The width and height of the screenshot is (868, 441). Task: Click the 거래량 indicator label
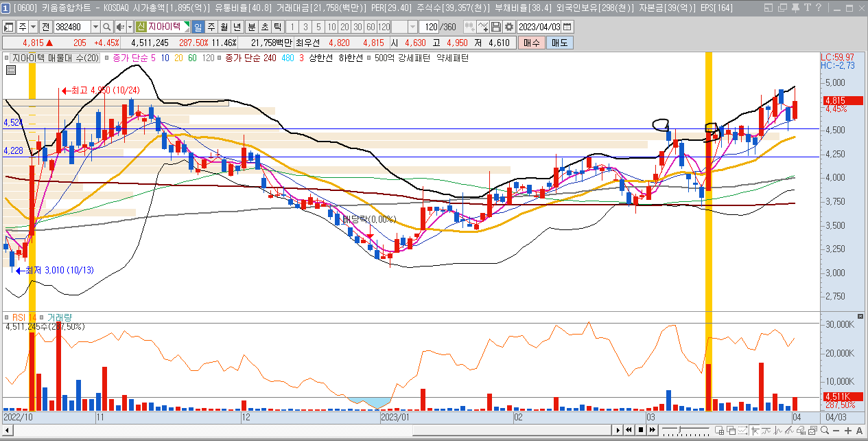[60, 317]
